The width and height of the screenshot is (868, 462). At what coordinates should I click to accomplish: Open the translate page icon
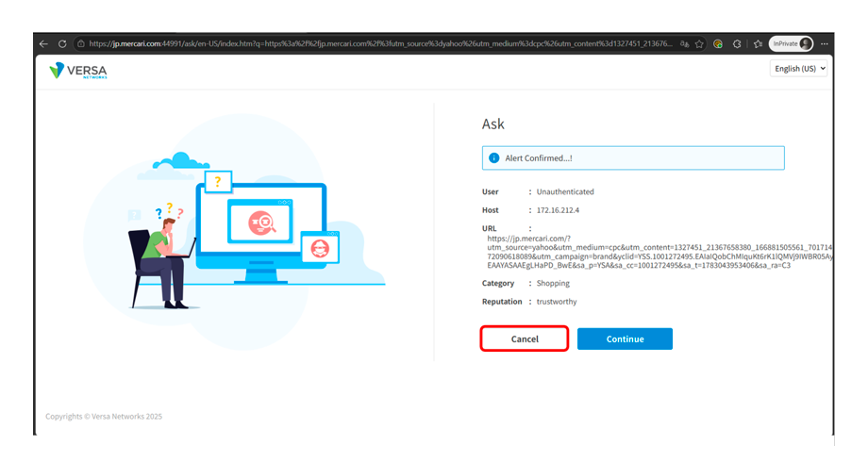[684, 43]
